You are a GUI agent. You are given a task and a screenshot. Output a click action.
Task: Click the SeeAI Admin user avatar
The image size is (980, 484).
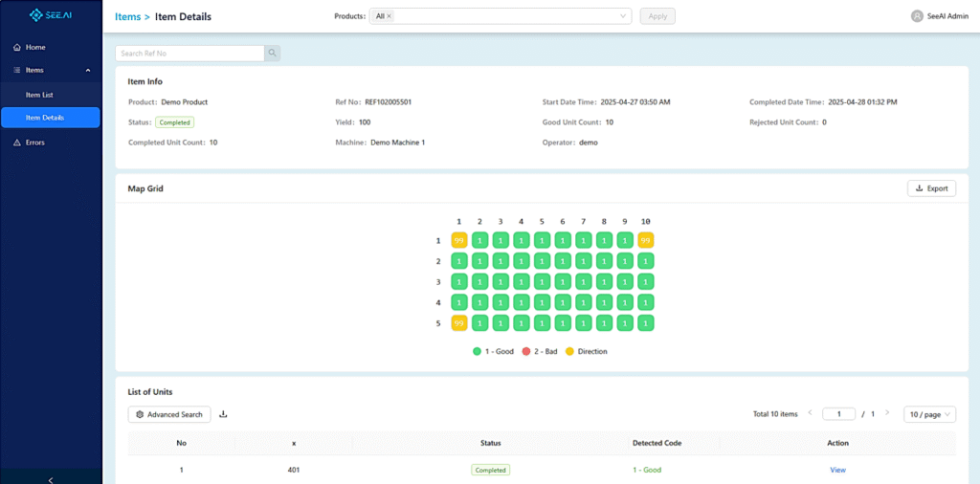917,16
